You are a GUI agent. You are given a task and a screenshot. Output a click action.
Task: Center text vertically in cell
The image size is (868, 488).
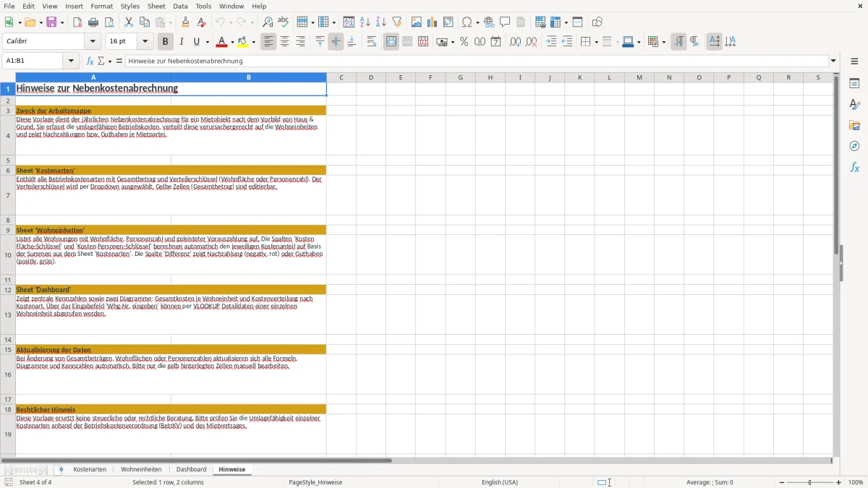pos(336,42)
